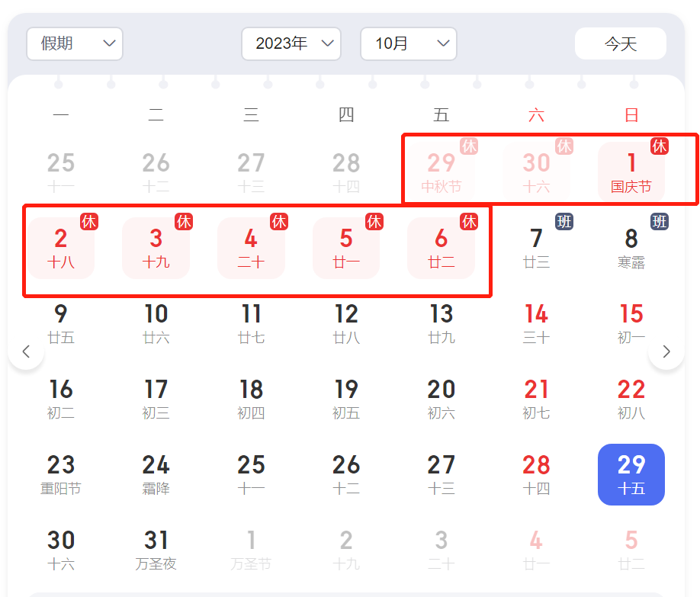
Task: Click the 休 badge on September 29
Action: (x=469, y=146)
